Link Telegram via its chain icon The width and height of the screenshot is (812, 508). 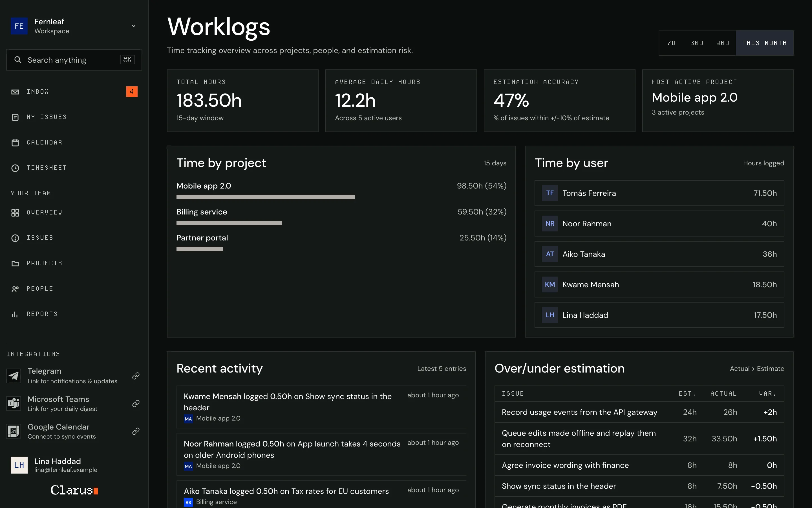point(136,376)
